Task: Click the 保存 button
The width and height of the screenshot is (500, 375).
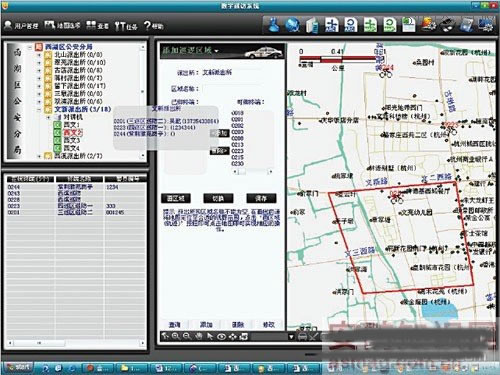Action: pyautogui.click(x=261, y=198)
